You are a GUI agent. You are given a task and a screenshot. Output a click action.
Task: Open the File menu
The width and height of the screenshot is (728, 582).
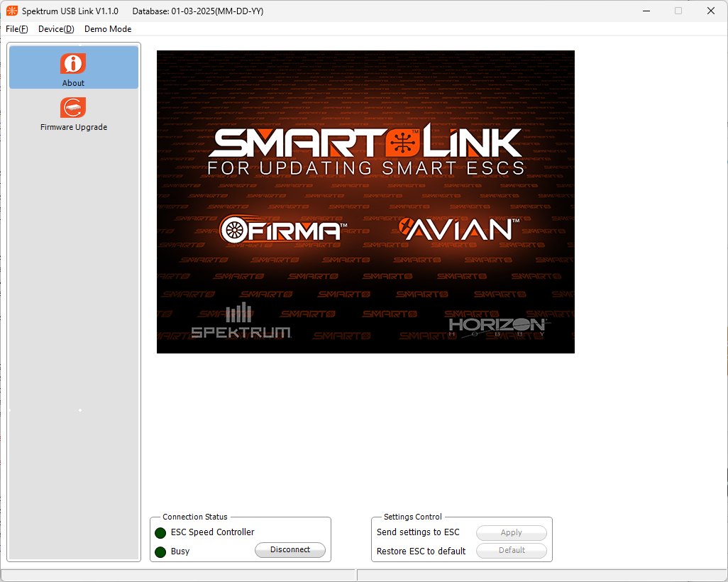tap(16, 29)
